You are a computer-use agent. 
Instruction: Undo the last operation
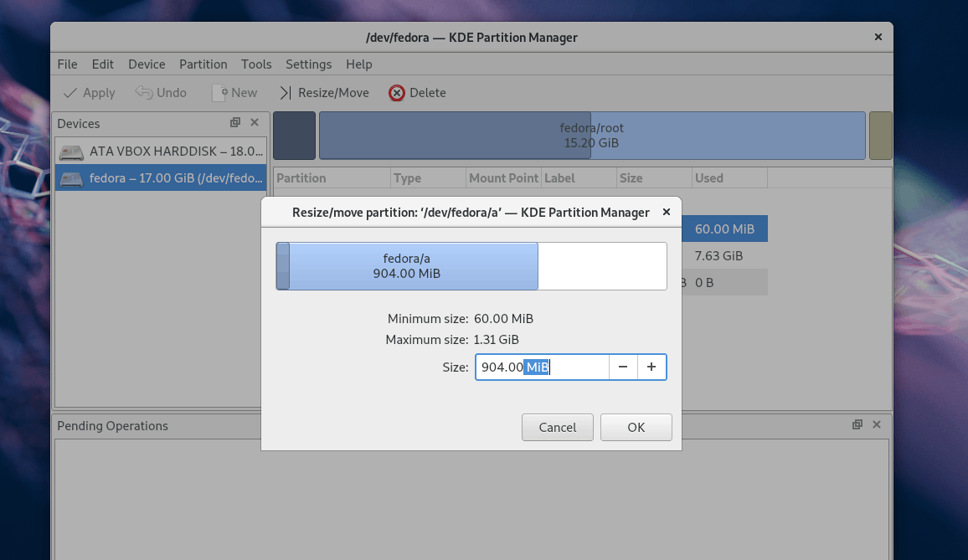click(x=161, y=93)
